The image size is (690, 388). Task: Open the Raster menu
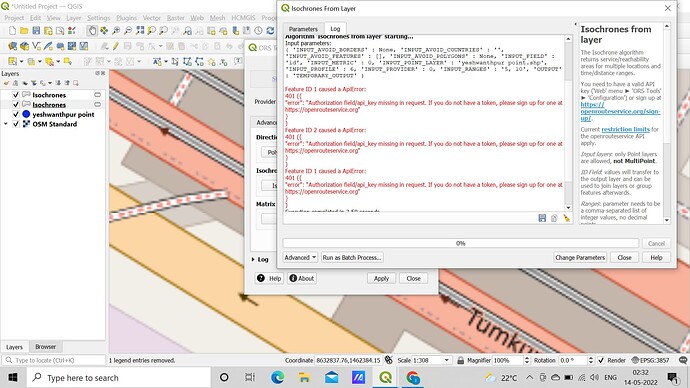click(x=176, y=18)
